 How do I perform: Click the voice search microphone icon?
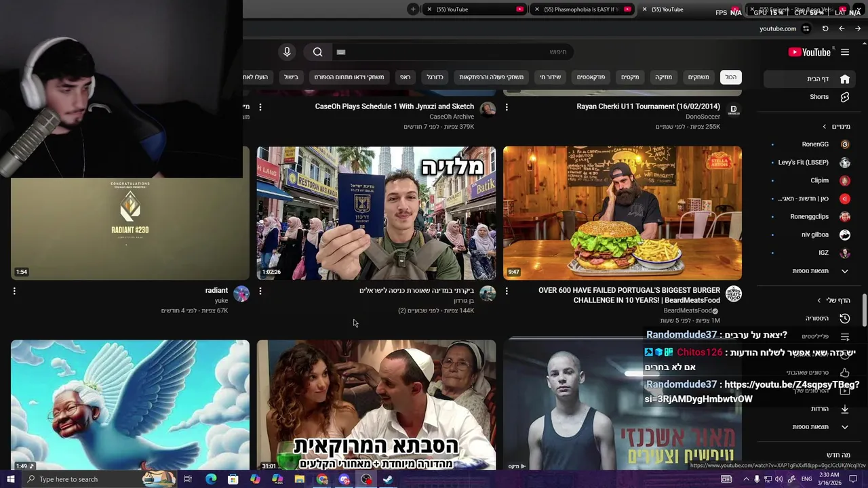[287, 52]
